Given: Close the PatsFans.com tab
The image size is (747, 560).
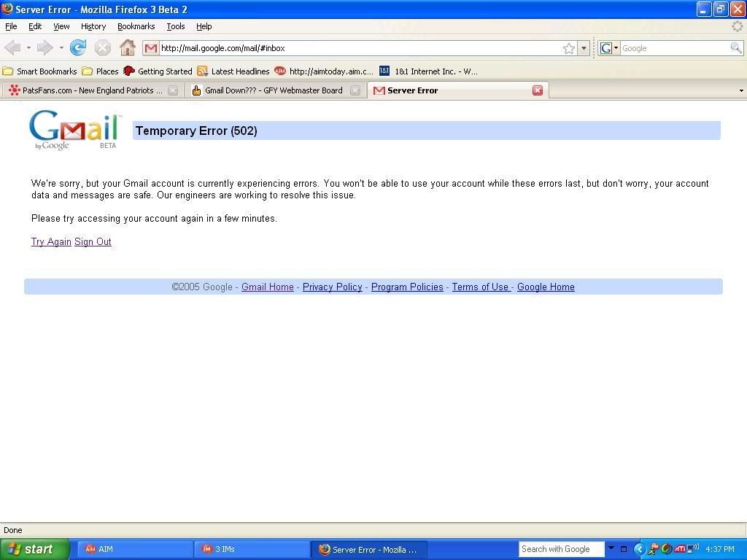Looking at the screenshot, I should pos(173,90).
